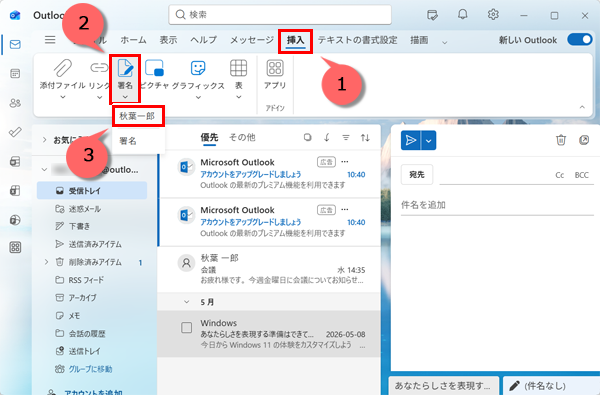Screen dimensions: 600x395
Task: Discard the draft with the trash icon
Action: tap(561, 140)
